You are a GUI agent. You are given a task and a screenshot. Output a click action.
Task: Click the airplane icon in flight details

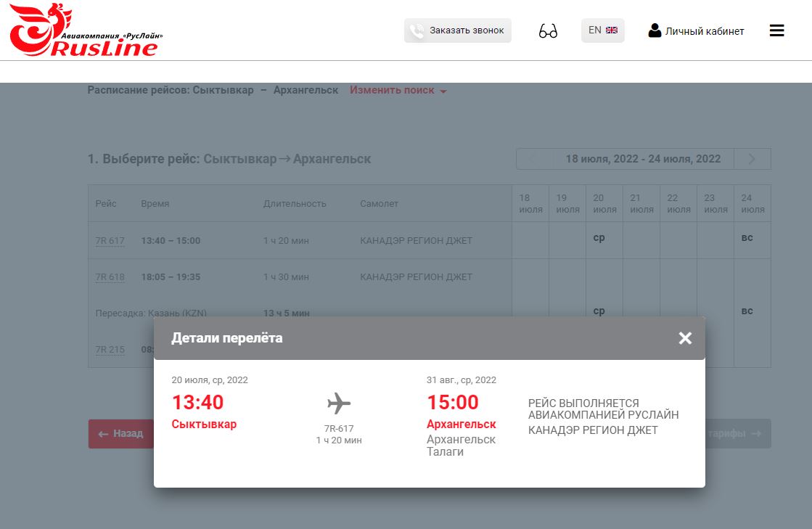(x=339, y=403)
